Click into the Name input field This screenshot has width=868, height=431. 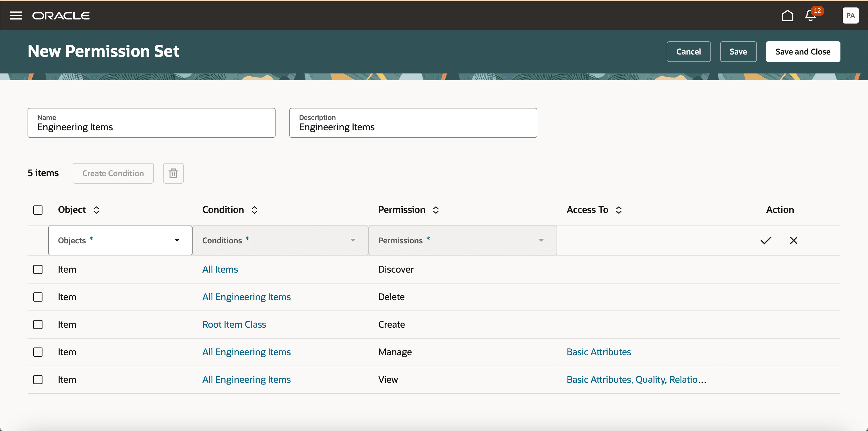[x=151, y=127]
